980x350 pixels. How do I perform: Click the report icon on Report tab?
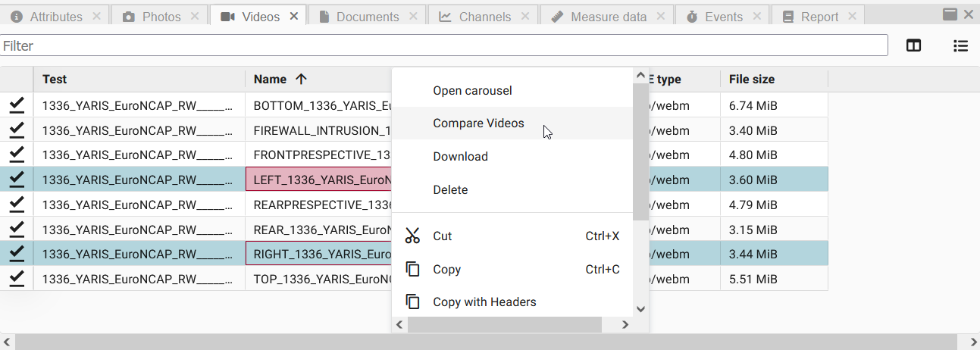[x=788, y=16]
